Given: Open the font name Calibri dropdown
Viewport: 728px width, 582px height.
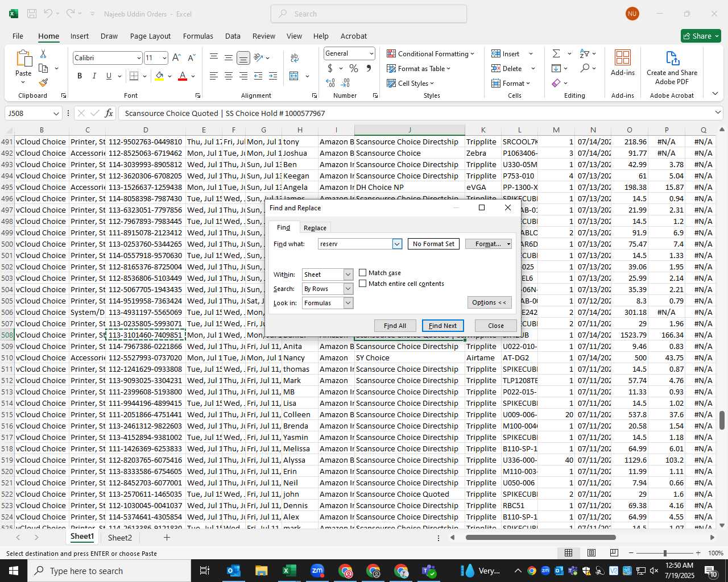Looking at the screenshot, I should tap(138, 58).
